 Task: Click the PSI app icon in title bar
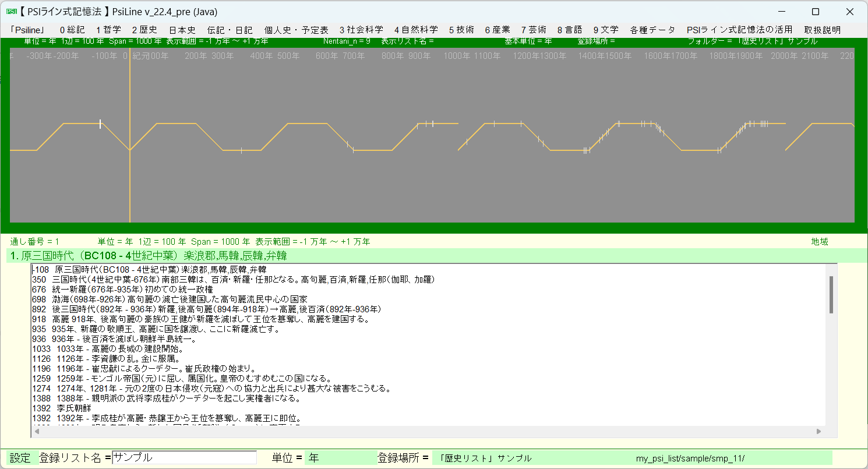click(x=12, y=11)
